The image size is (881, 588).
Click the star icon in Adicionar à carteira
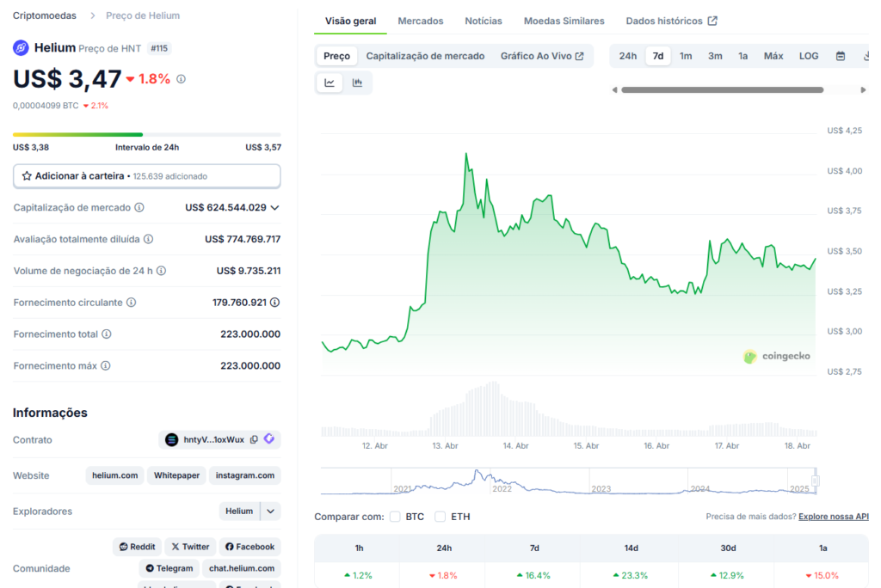(27, 175)
